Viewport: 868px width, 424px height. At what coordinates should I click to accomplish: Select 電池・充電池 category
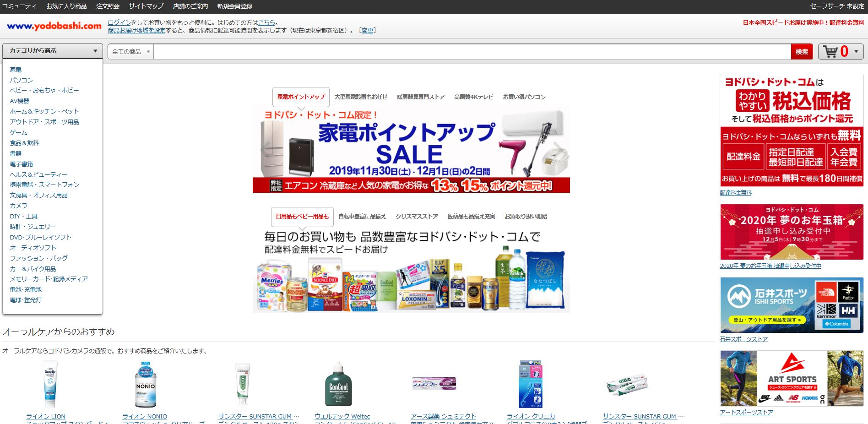(x=26, y=289)
